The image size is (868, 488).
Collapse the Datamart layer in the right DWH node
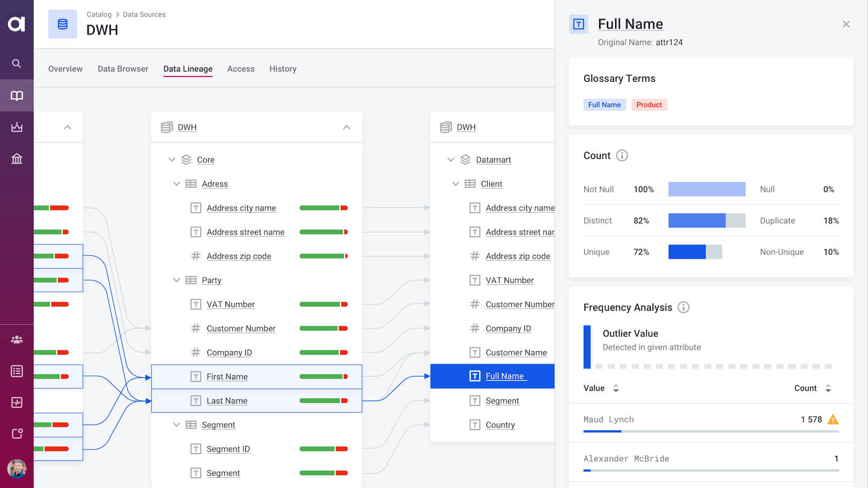451,160
